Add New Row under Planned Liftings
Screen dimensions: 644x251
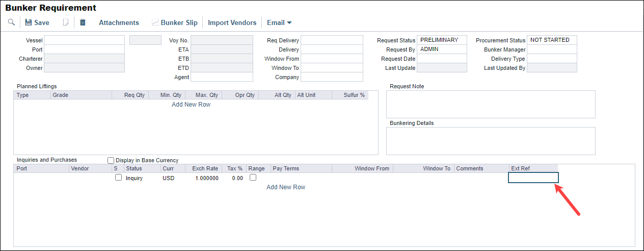191,105
